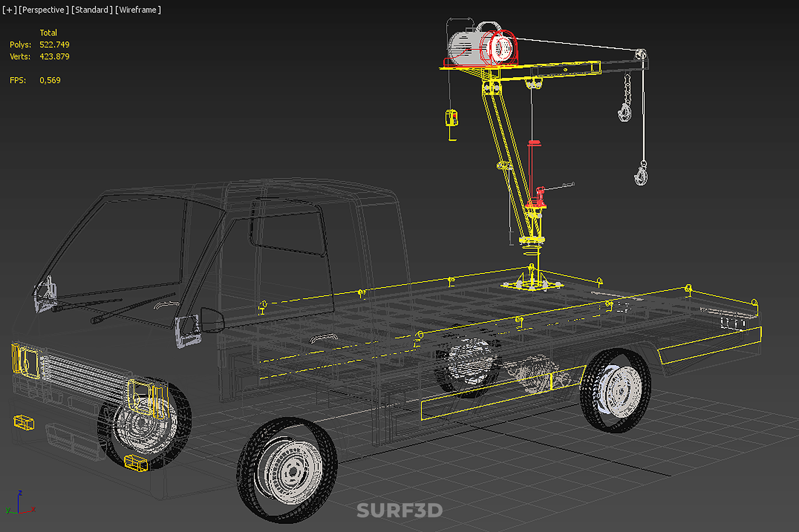Select the crane base plate on flatbed

pos(532,285)
